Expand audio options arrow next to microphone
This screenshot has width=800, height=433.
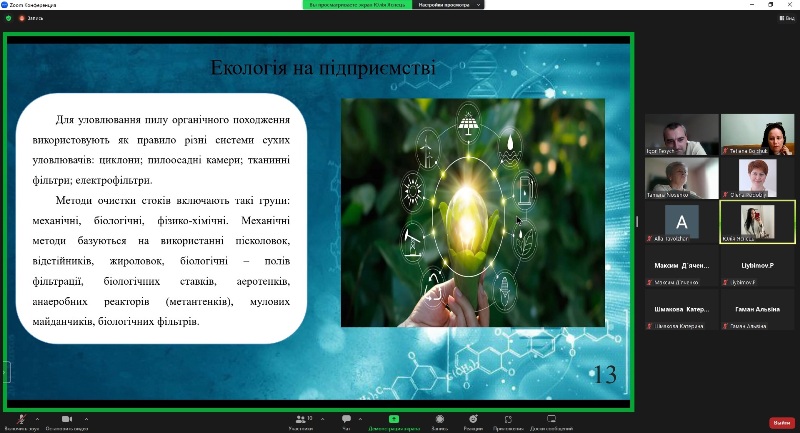[37, 419]
